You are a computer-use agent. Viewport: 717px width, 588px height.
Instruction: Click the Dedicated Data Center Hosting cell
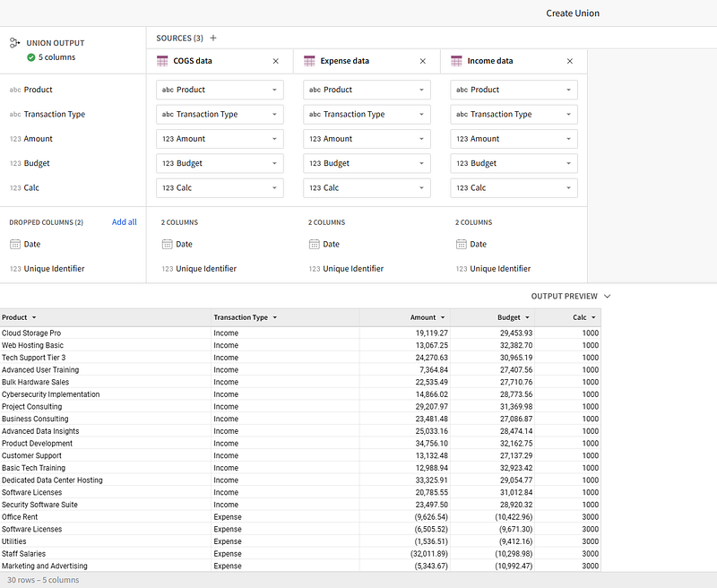coord(106,480)
